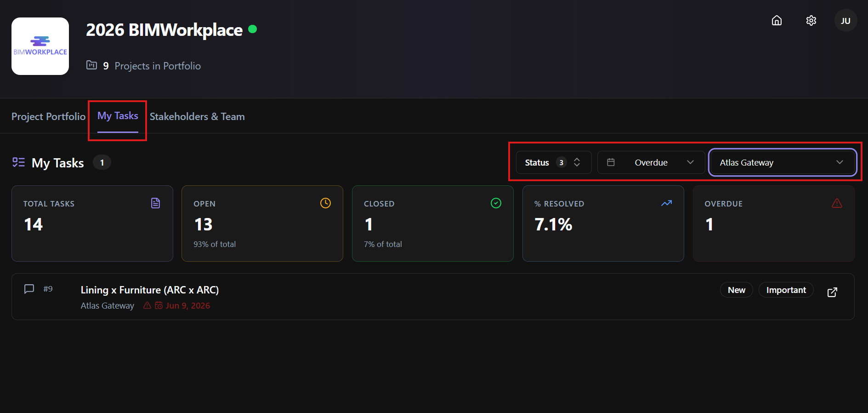
Task: Open task #9 in new window icon
Action: [832, 292]
